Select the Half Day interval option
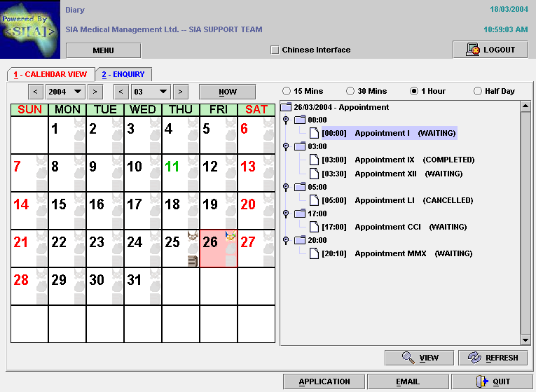This screenshot has width=536, height=392. [477, 91]
